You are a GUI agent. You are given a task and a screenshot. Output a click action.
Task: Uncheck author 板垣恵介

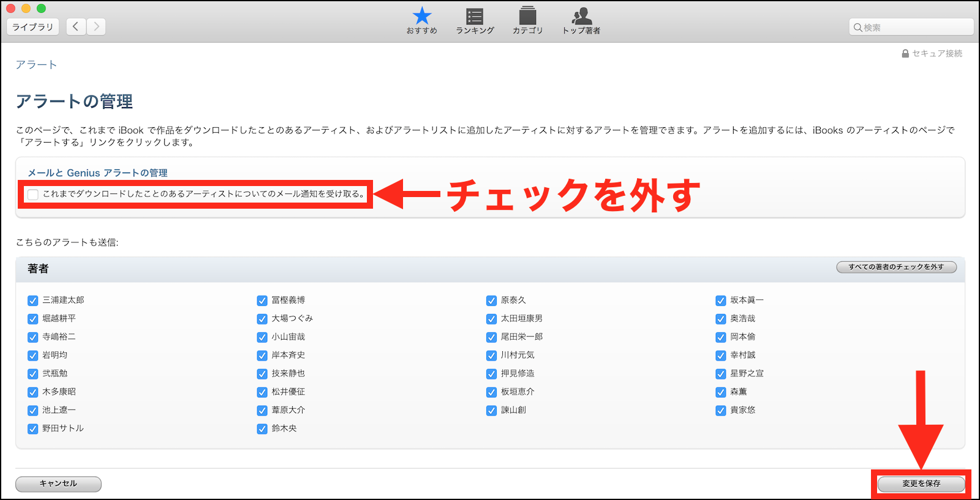pyautogui.click(x=491, y=392)
